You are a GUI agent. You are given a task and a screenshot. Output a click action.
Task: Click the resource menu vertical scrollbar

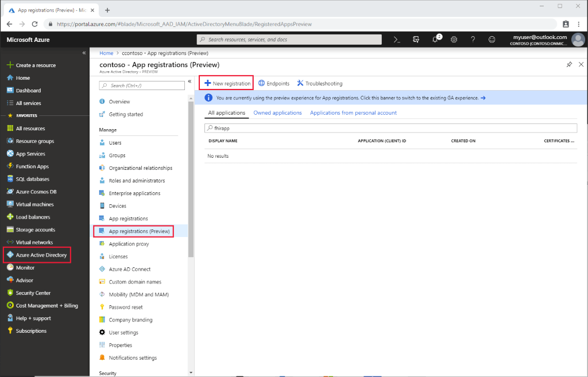pyautogui.click(x=191, y=172)
